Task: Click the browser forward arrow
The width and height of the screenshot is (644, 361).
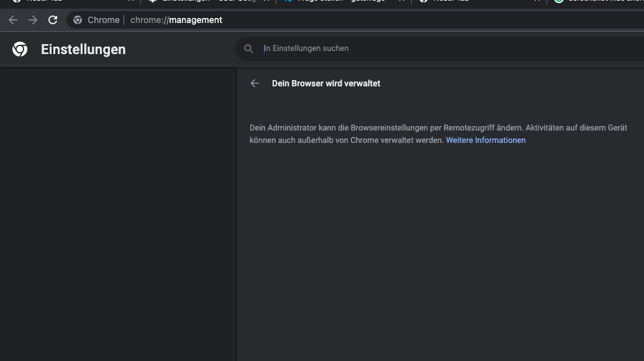Action: point(33,20)
